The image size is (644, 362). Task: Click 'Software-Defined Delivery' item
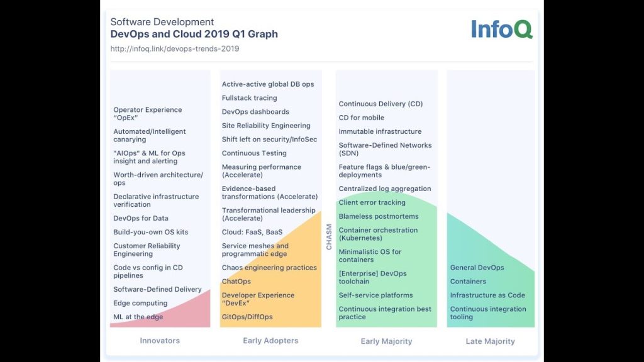157,289
